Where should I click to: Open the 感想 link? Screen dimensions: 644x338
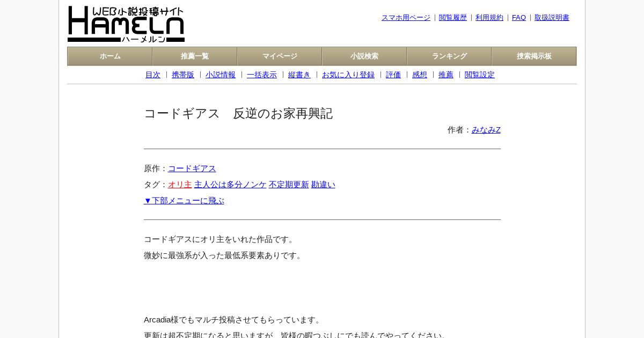(420, 75)
